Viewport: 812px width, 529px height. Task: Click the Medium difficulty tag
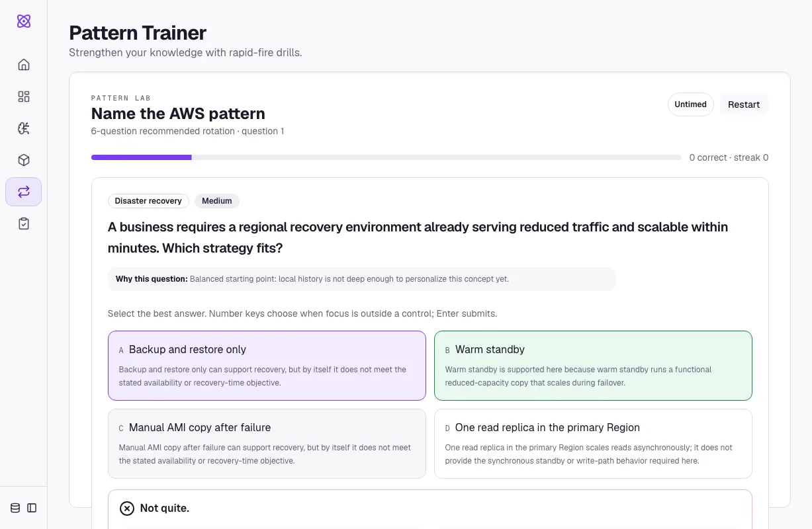217,201
